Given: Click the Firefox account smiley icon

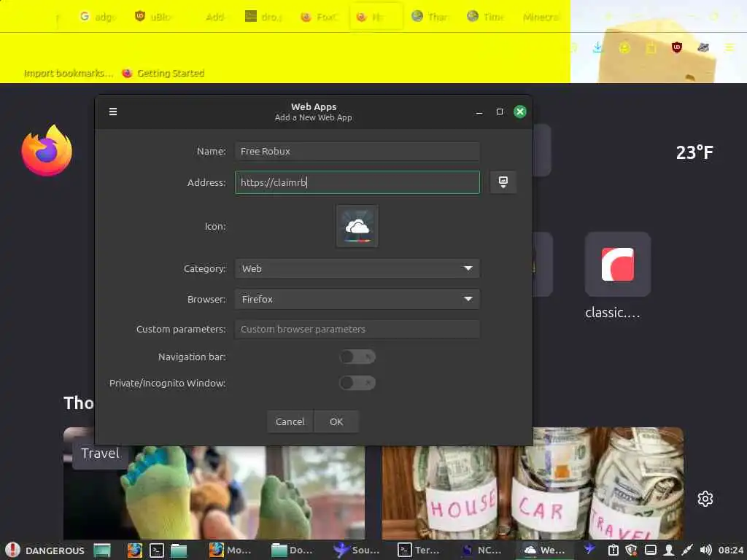Looking at the screenshot, I should (624, 47).
